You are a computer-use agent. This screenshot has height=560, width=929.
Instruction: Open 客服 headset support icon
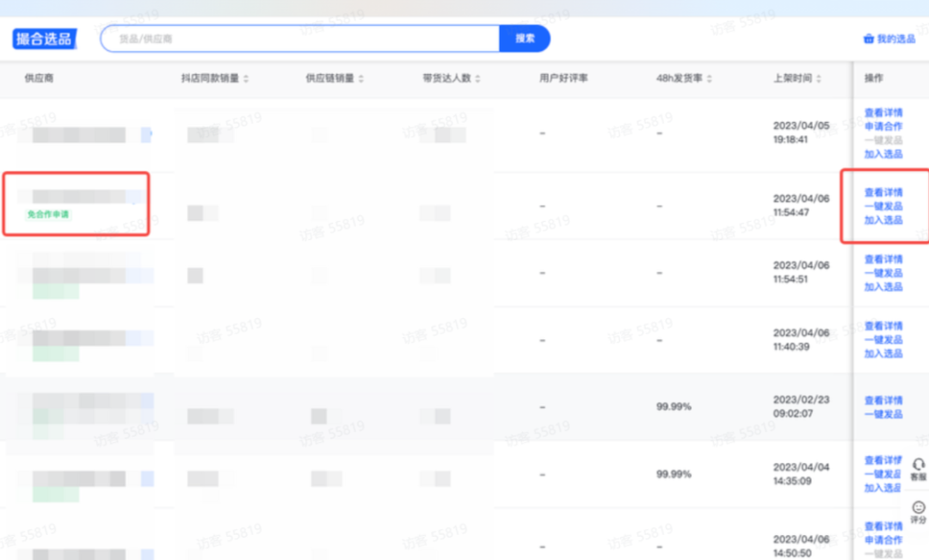(918, 465)
